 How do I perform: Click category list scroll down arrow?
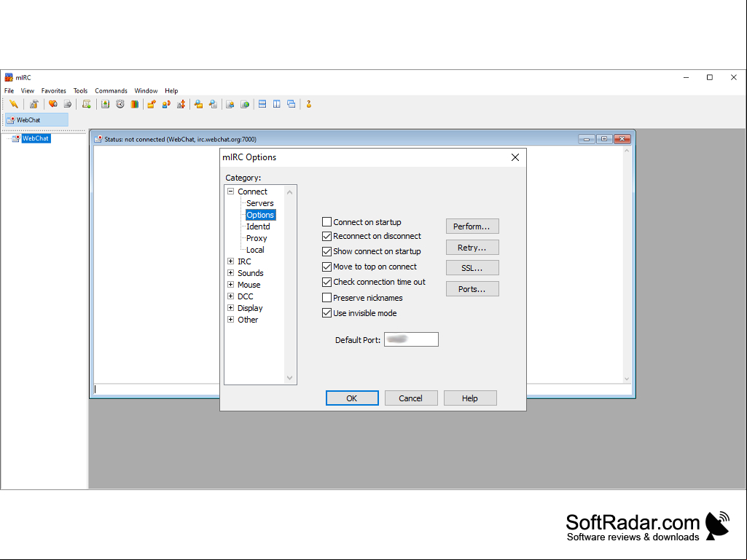pos(289,378)
